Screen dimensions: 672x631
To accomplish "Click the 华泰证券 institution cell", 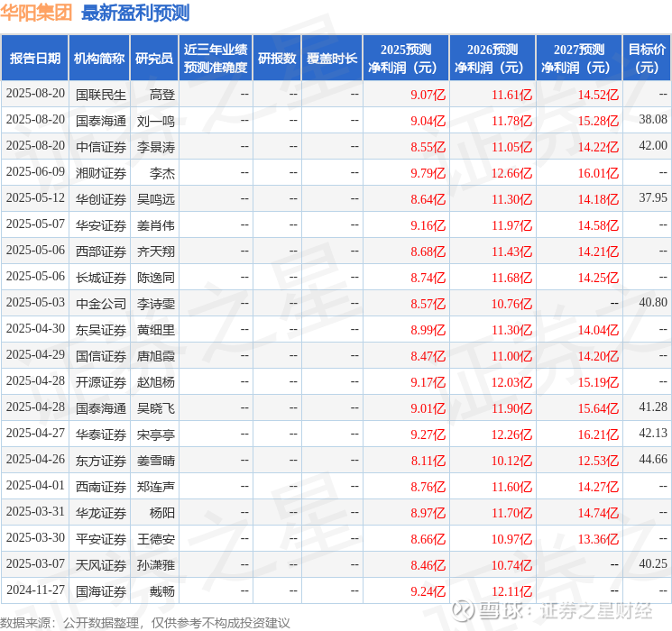I will [x=101, y=434].
